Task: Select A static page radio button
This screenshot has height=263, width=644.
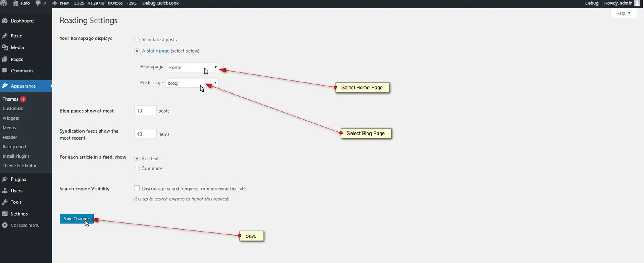Action: [137, 51]
